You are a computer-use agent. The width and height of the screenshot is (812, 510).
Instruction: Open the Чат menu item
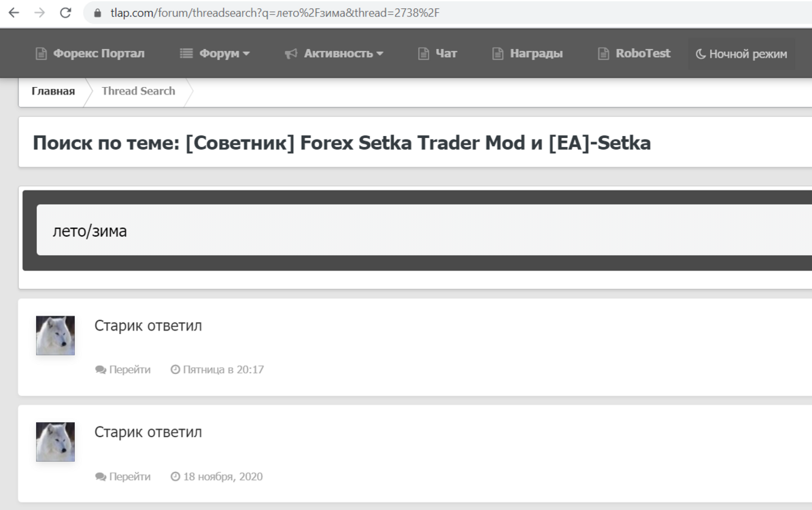437,53
